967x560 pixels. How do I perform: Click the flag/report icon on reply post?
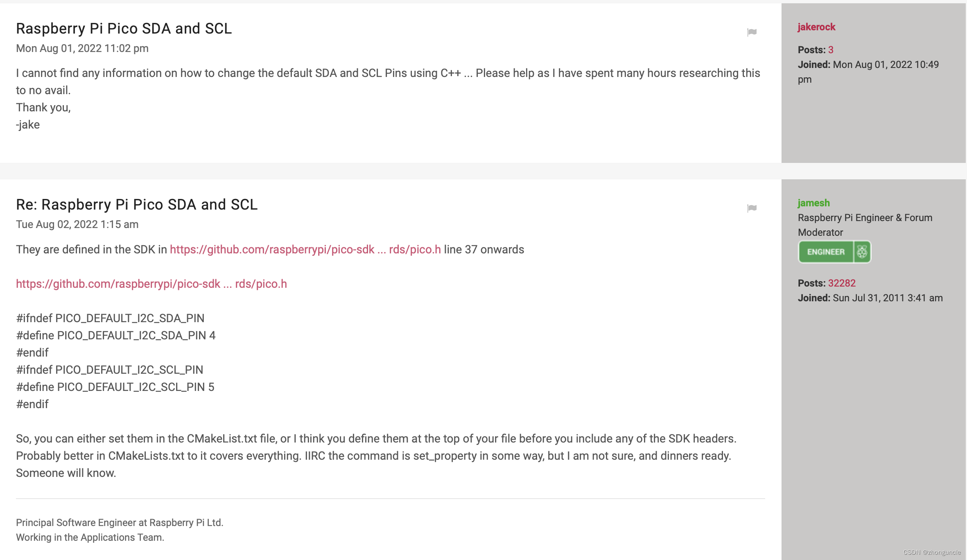pyautogui.click(x=752, y=208)
